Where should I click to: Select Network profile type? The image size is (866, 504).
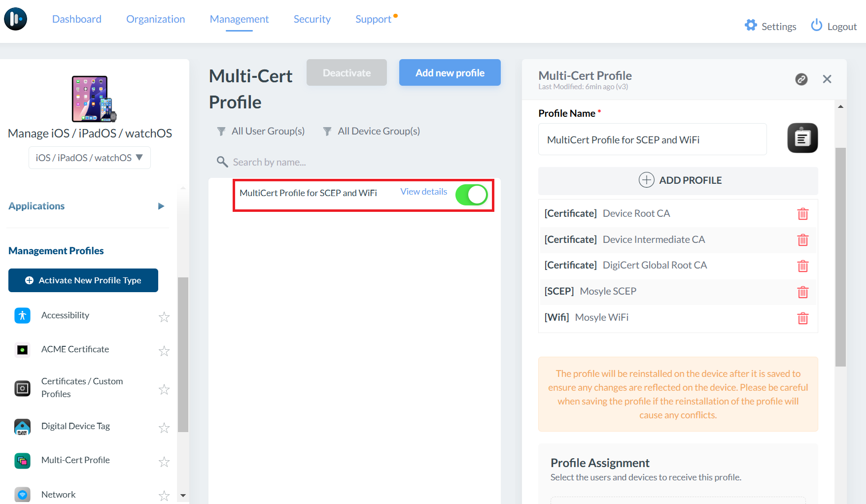pyautogui.click(x=59, y=495)
